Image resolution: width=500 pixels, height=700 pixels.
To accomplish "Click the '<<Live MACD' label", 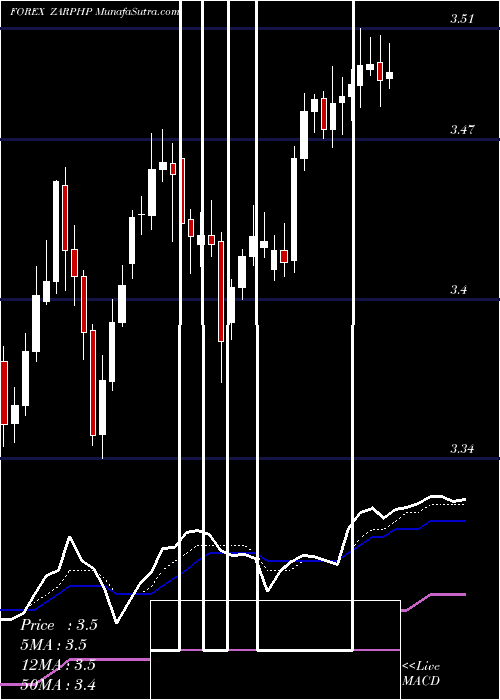I will tap(421, 674).
